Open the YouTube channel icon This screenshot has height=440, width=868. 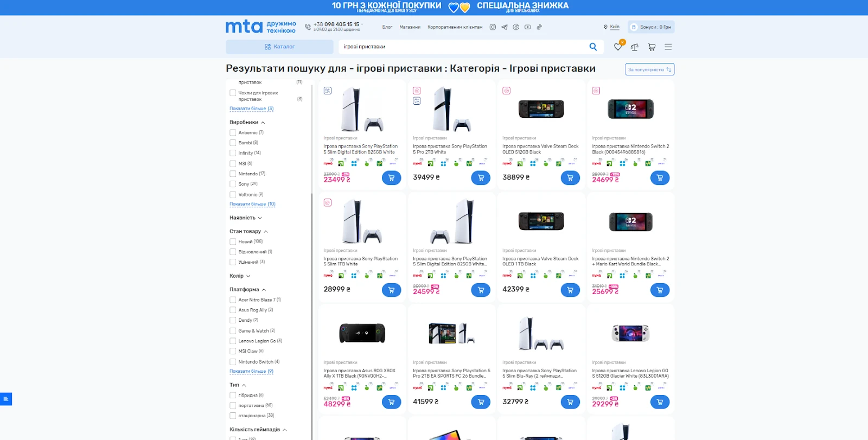[x=527, y=27]
